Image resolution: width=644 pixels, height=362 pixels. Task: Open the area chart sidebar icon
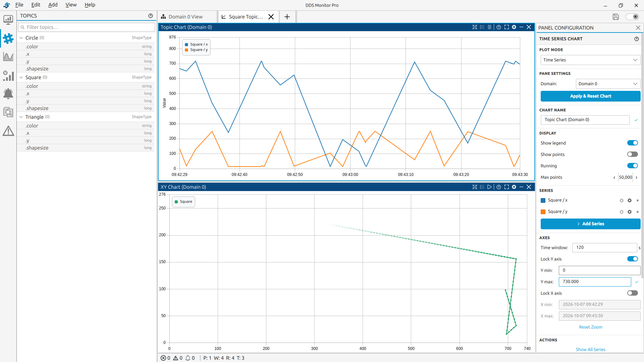(8, 57)
